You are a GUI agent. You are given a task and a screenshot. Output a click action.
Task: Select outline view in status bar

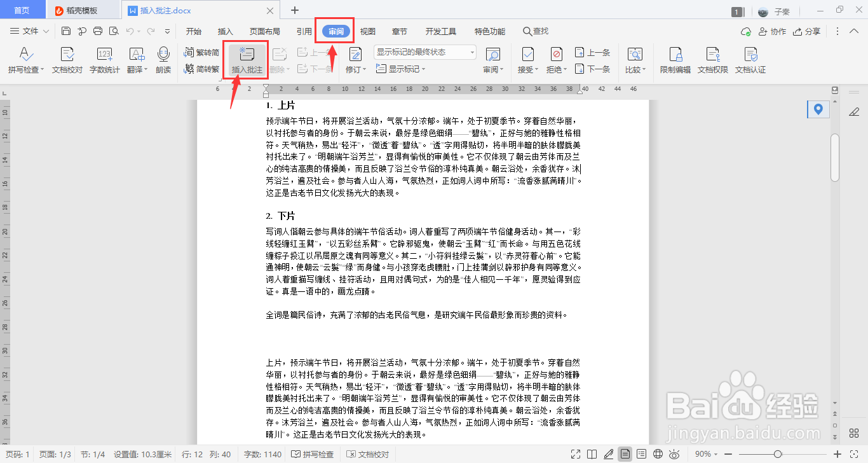pyautogui.click(x=642, y=454)
